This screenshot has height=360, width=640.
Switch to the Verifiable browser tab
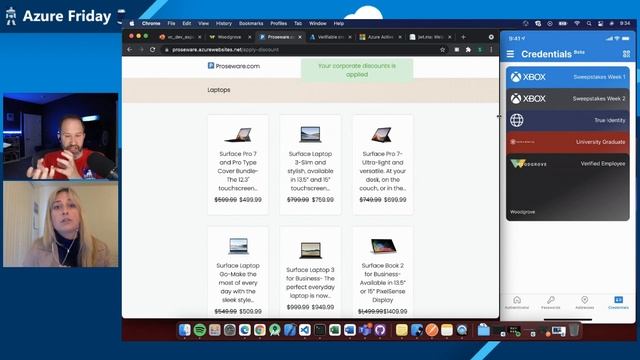(330, 37)
